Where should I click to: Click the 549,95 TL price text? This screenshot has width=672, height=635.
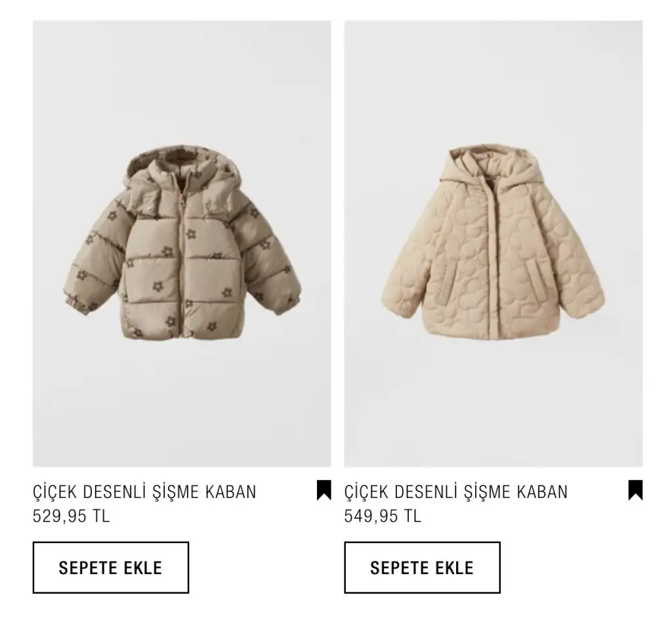383,516
